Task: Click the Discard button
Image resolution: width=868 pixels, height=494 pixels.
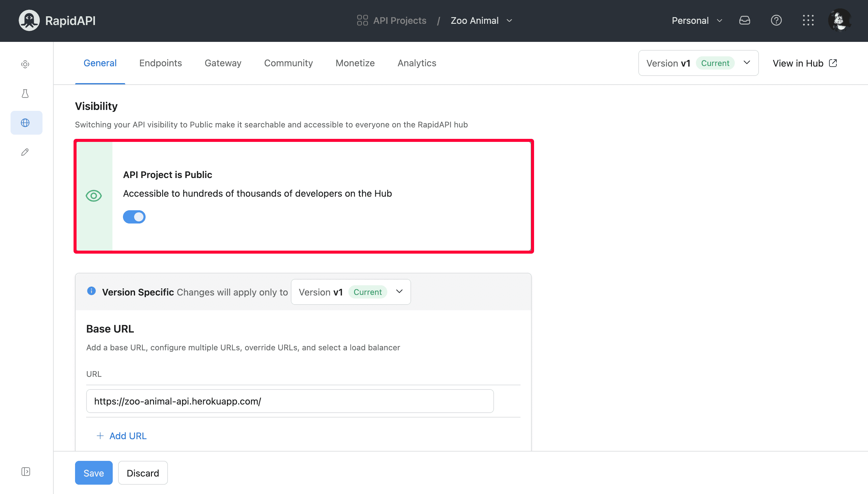Action: click(143, 473)
